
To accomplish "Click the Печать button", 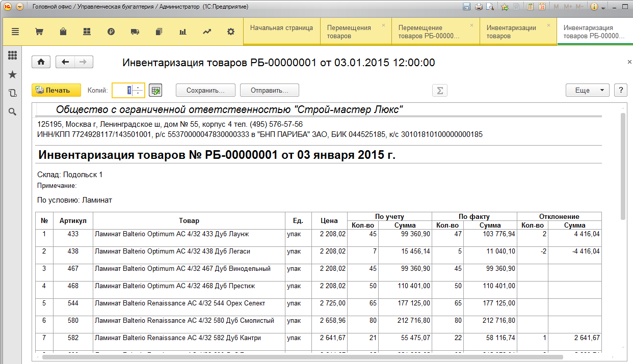I will click(56, 90).
